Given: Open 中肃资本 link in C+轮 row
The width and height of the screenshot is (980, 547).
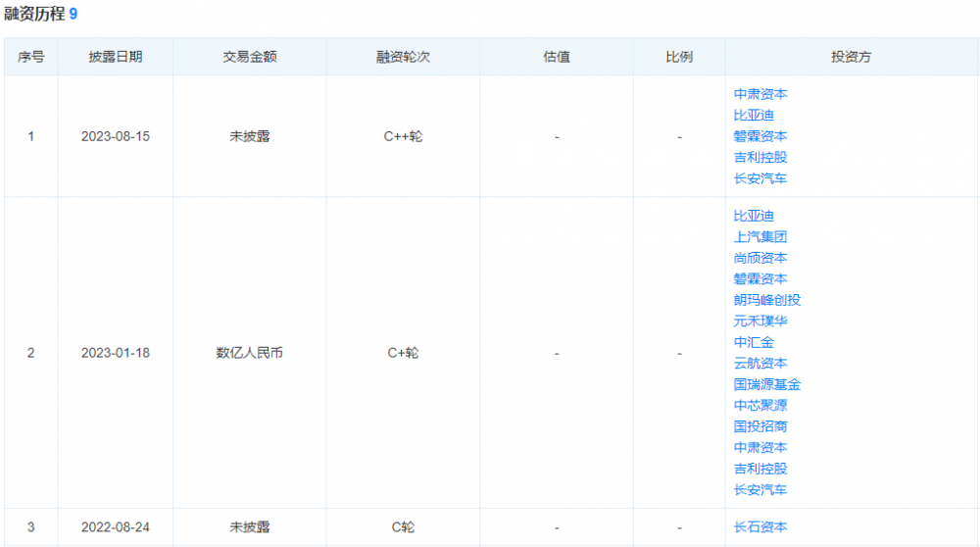Looking at the screenshot, I should coord(760,448).
